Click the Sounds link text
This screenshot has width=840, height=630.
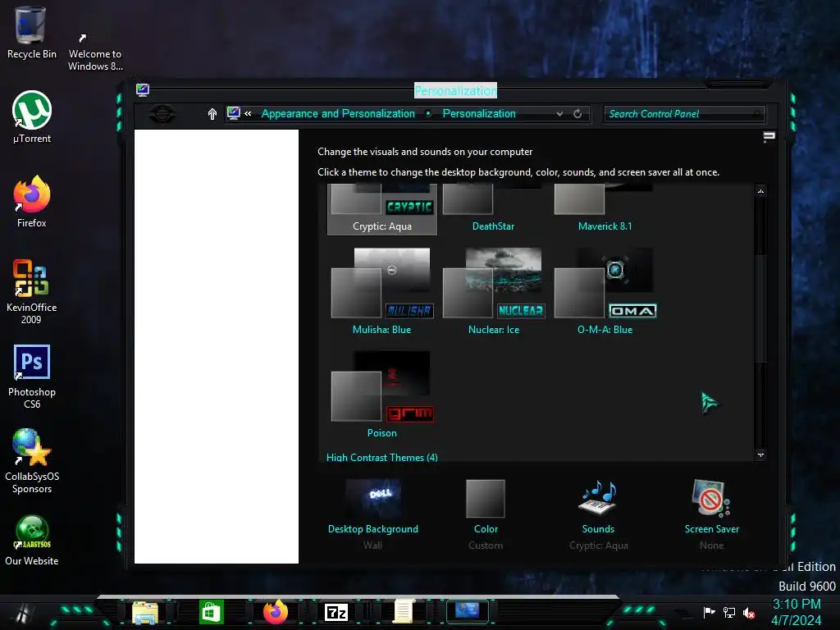click(598, 529)
